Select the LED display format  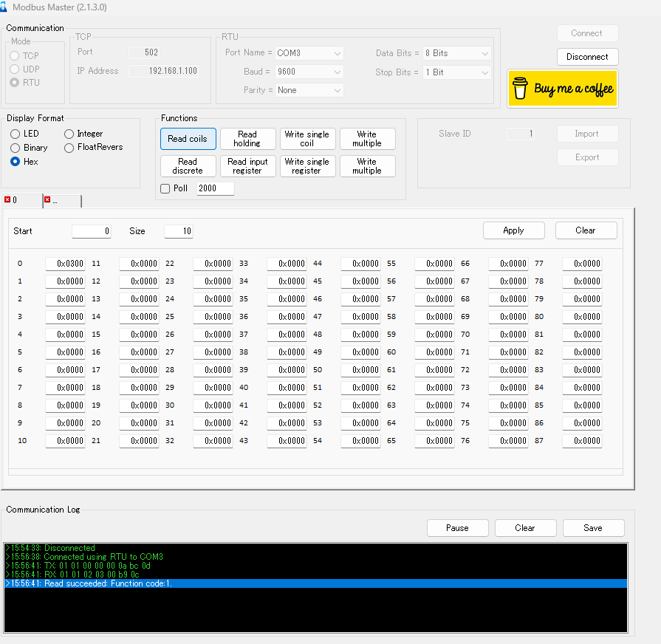click(16, 134)
